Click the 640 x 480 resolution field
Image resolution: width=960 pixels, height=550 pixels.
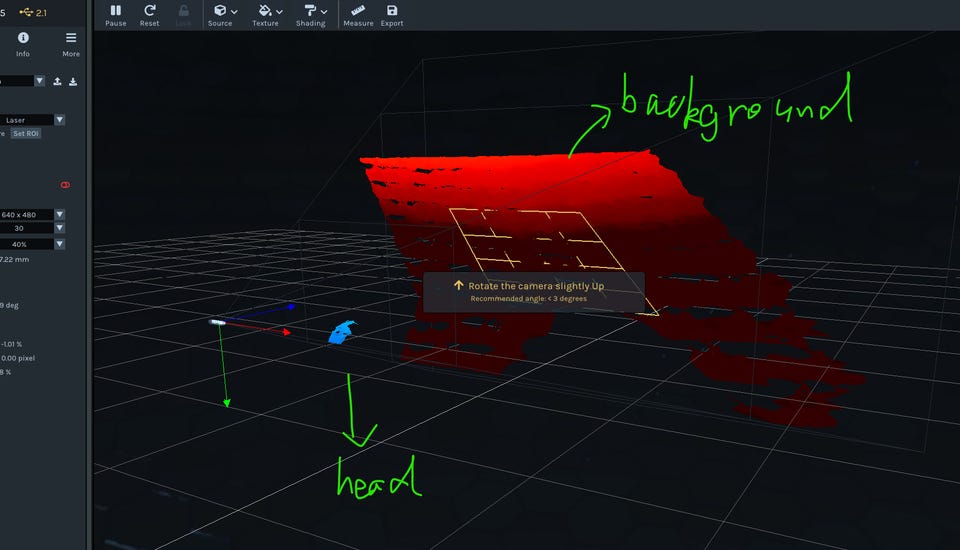tap(26, 214)
